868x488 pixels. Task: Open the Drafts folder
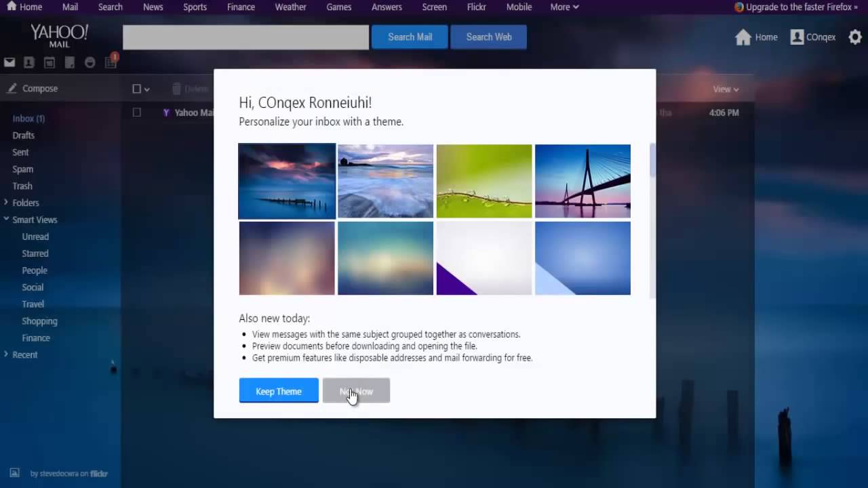(23, 136)
